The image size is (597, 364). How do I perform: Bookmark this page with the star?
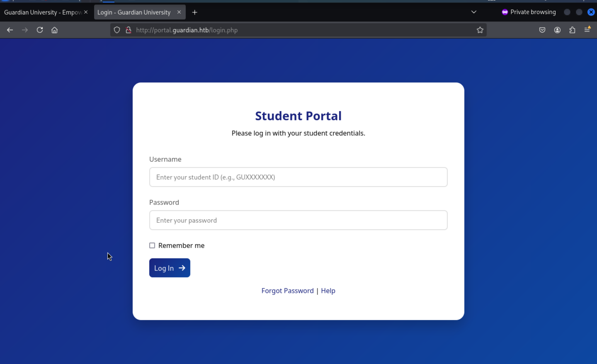[x=480, y=30]
